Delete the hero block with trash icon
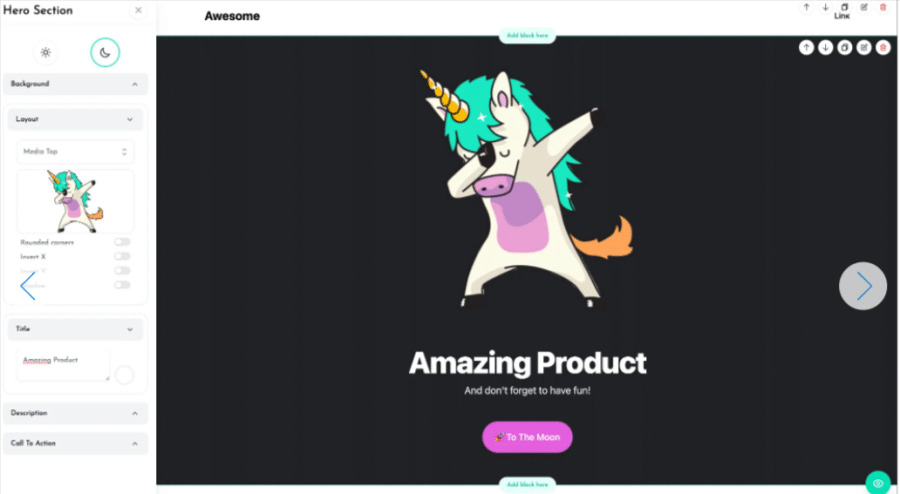Screen dimensions: 900x494 (x=883, y=48)
